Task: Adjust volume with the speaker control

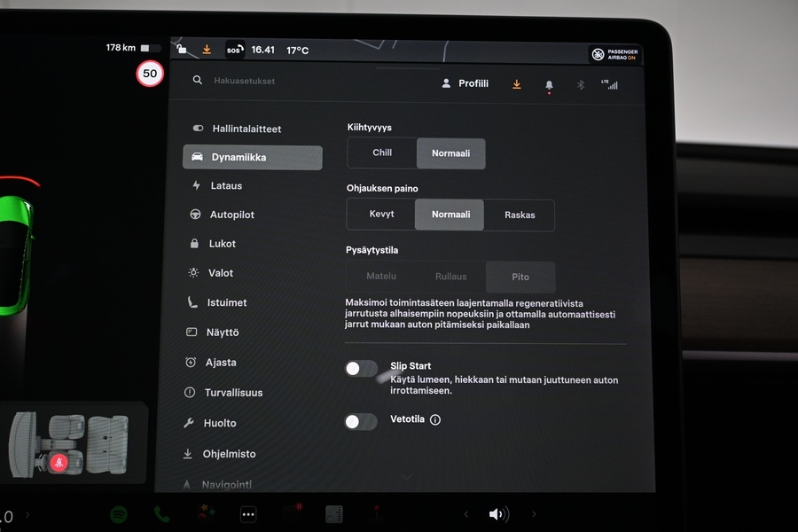Action: (x=498, y=513)
